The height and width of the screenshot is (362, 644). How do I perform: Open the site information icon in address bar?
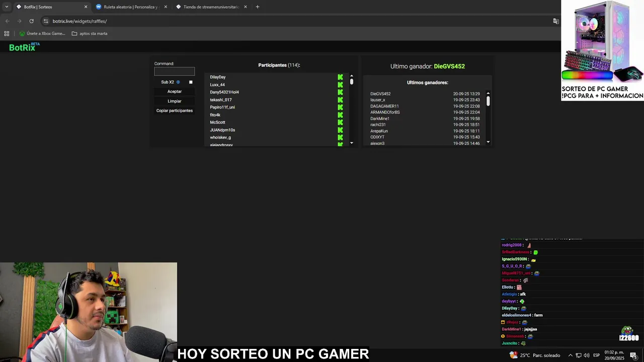pyautogui.click(x=46, y=21)
